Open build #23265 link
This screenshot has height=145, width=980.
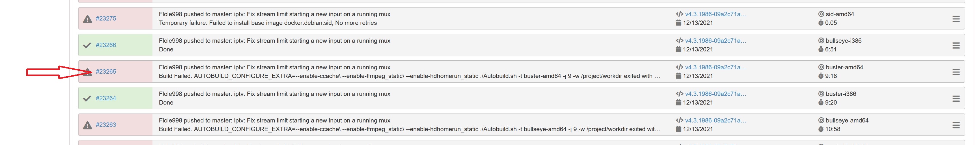[x=106, y=72]
